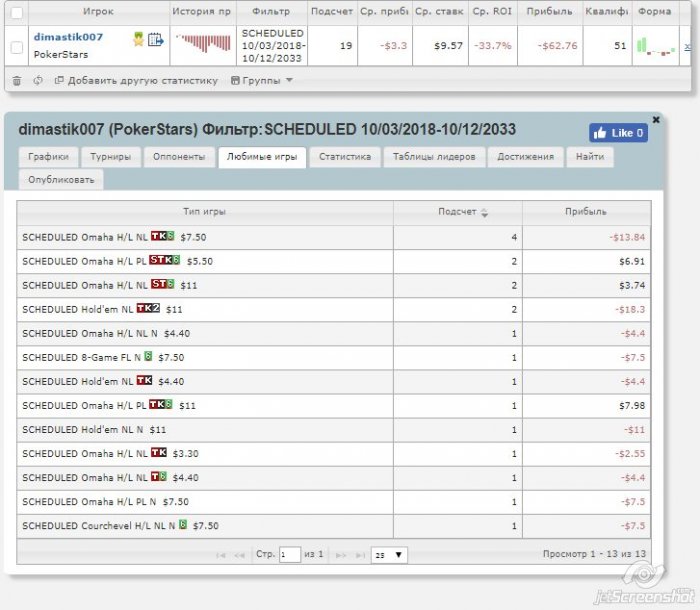
Task: Click TK6 badge in Omaha H/L PL $11 row
Action: point(161,405)
